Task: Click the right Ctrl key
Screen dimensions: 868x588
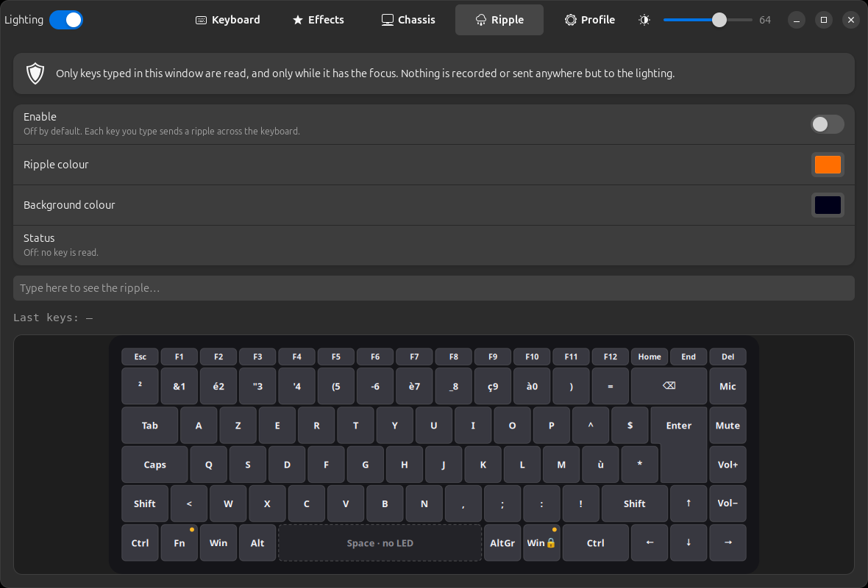Action: [596, 542]
